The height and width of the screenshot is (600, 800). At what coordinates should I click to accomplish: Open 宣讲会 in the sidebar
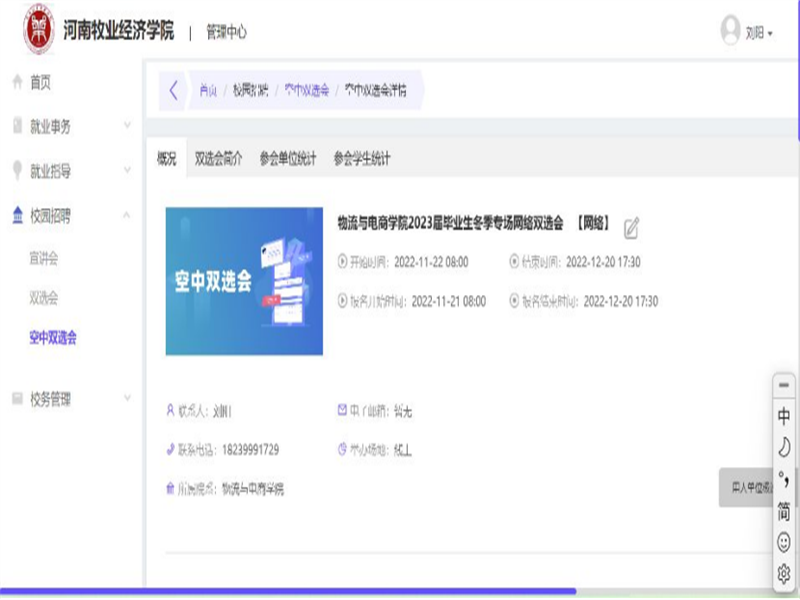point(44,258)
